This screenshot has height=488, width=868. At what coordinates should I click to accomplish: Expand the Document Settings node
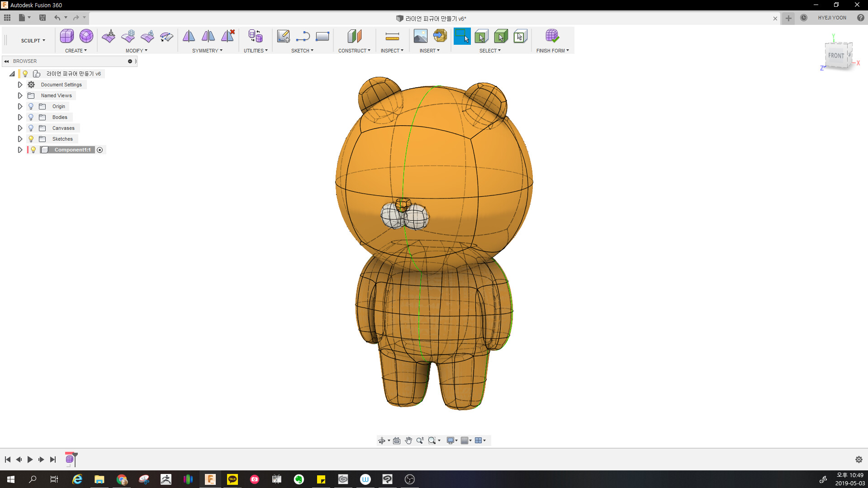[20, 85]
